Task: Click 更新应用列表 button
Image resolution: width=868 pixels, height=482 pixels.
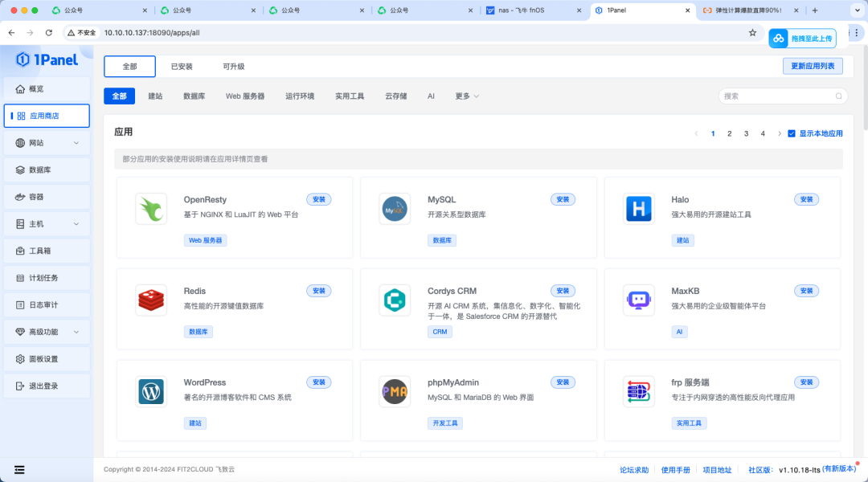Action: [813, 66]
